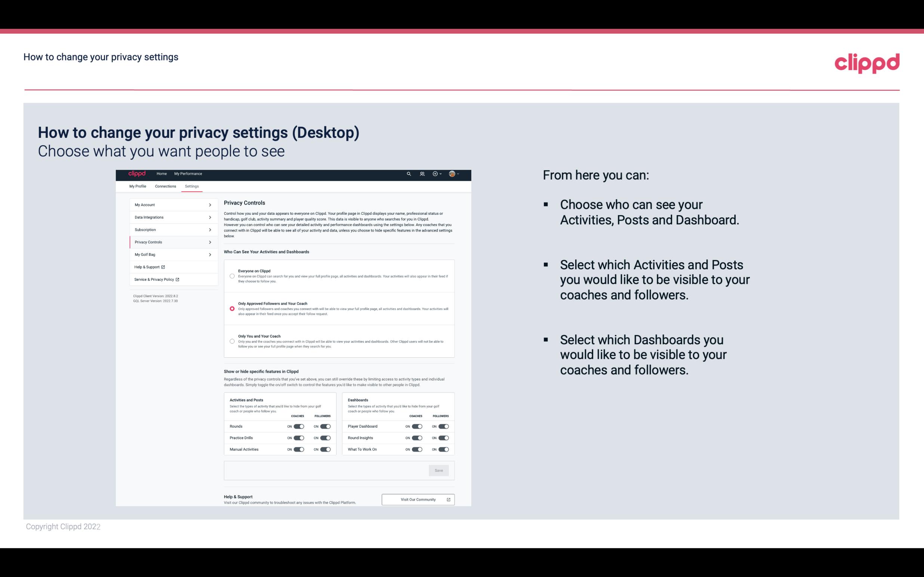Viewport: 924px width, 577px height.
Task: Click the Save button in privacy settings
Action: click(438, 470)
